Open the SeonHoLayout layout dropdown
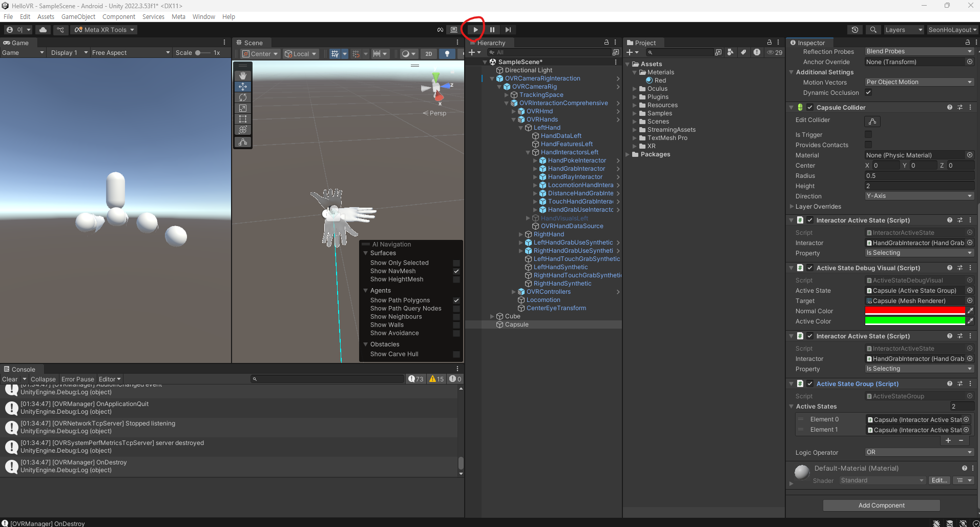Viewport: 980px width, 527px height. coord(952,30)
